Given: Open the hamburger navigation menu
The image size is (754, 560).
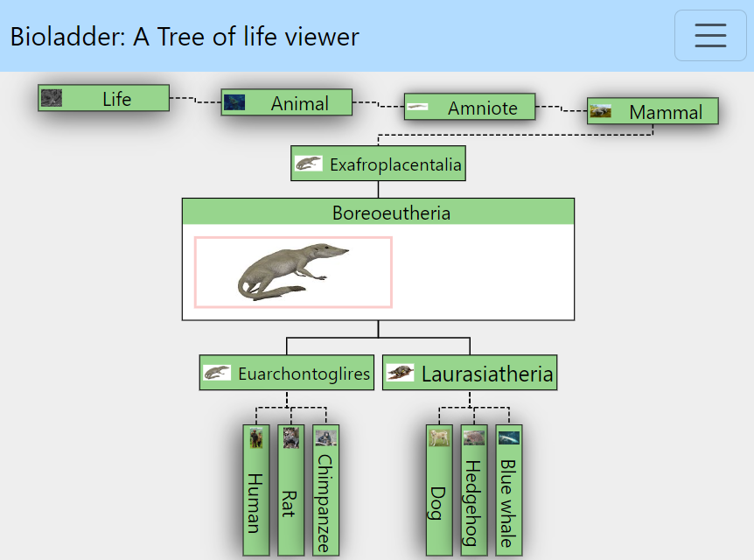Looking at the screenshot, I should 710,36.
